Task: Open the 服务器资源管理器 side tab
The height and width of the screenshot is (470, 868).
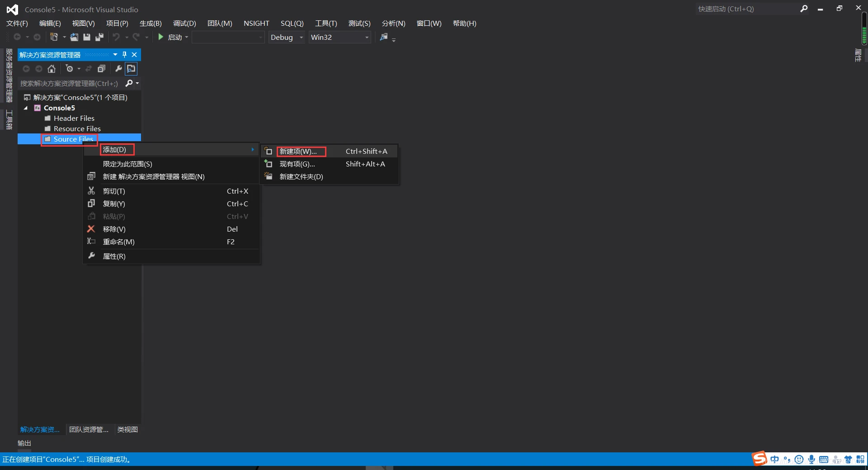Action: [9, 76]
